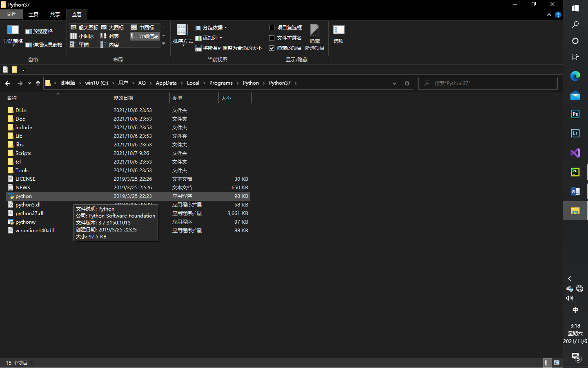The width and height of the screenshot is (588, 368).
Task: Switch layout to Extra large icons (超大图标)
Action: tap(85, 27)
